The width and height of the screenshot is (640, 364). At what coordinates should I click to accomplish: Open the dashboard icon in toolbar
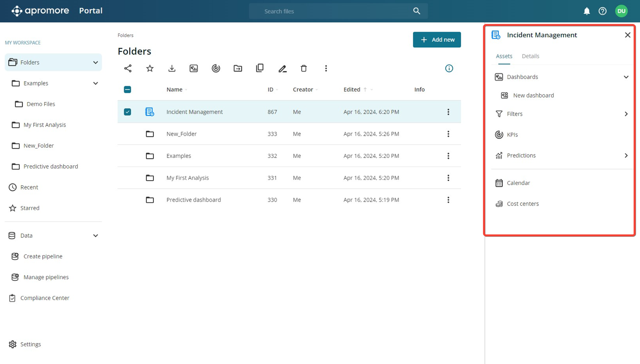[x=194, y=68]
